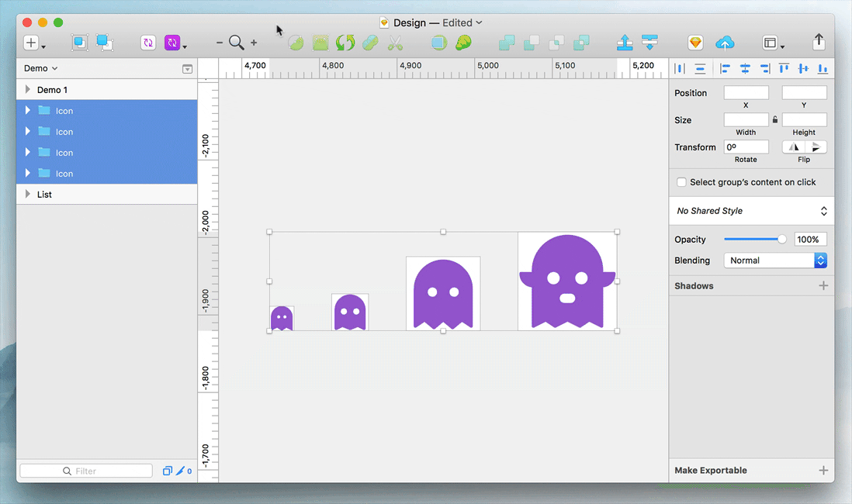This screenshot has height=504, width=852.
Task: Apply the Subtract boolean operation
Action: tap(532, 43)
